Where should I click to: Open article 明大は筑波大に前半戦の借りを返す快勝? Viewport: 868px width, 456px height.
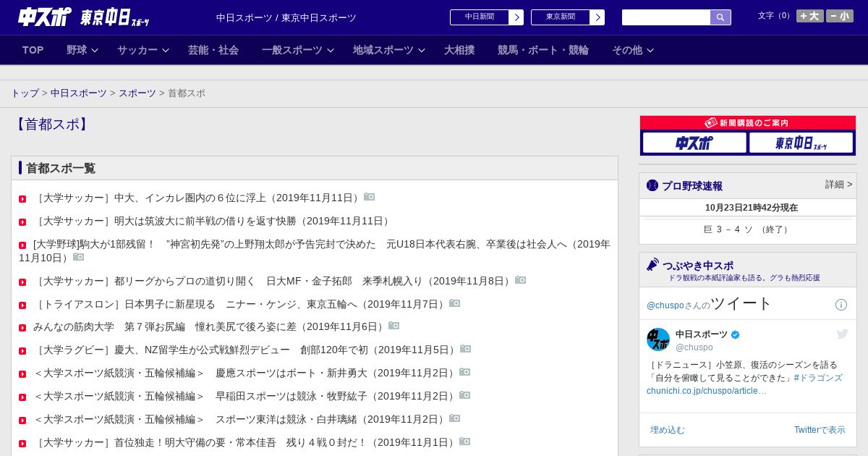pos(213,221)
